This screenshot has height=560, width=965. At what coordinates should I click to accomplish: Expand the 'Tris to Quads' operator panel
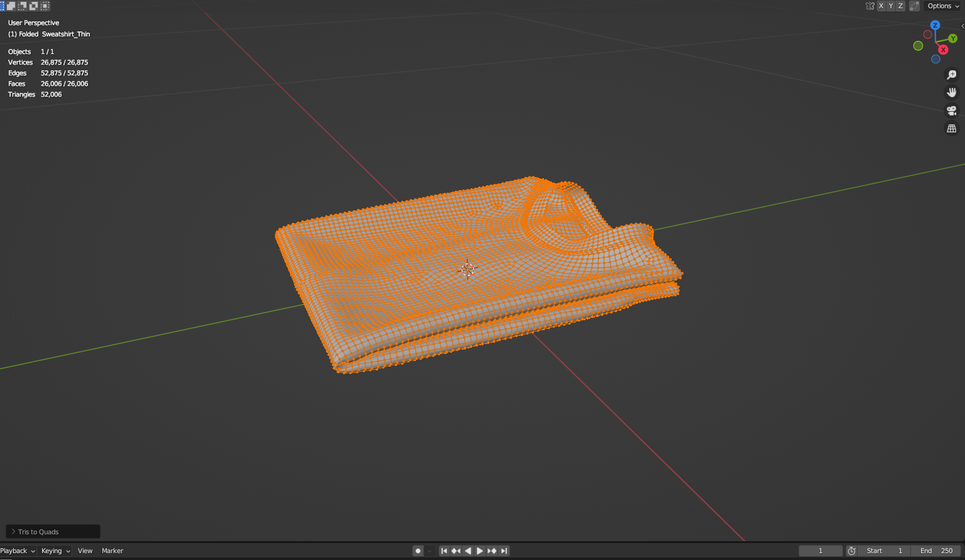[53, 532]
